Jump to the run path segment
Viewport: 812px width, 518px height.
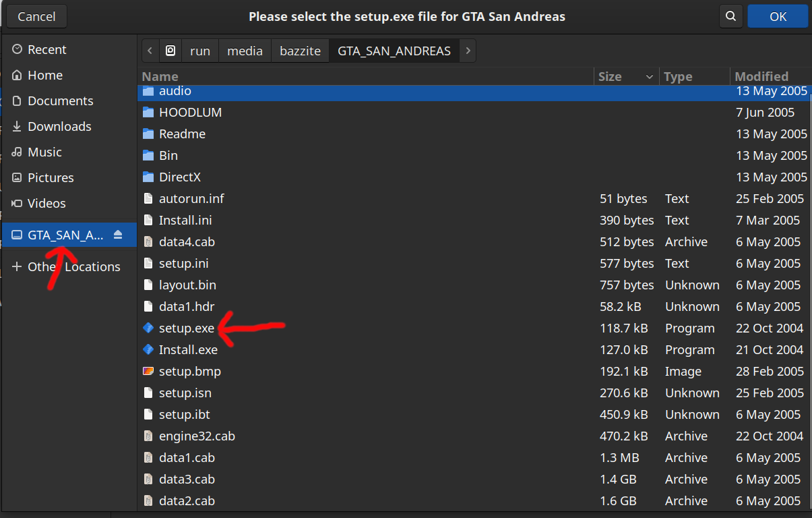pyautogui.click(x=200, y=51)
